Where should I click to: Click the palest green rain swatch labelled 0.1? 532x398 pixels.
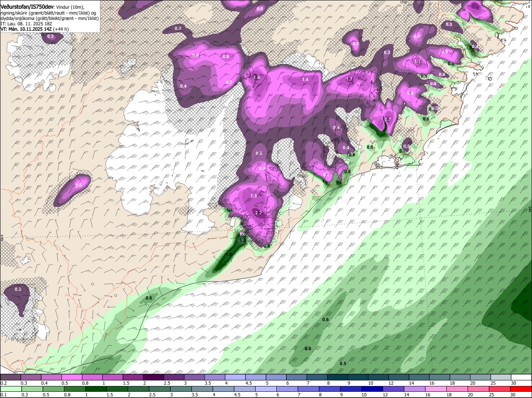tap(11, 388)
